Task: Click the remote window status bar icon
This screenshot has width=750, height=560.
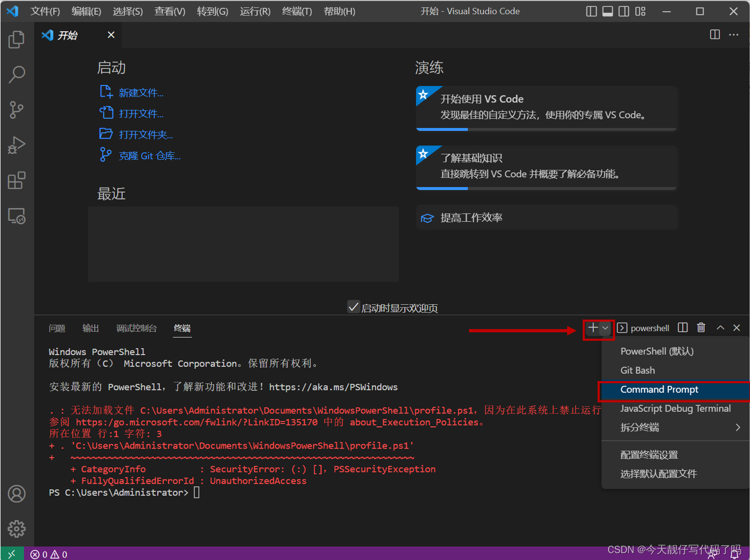Action: (12, 554)
